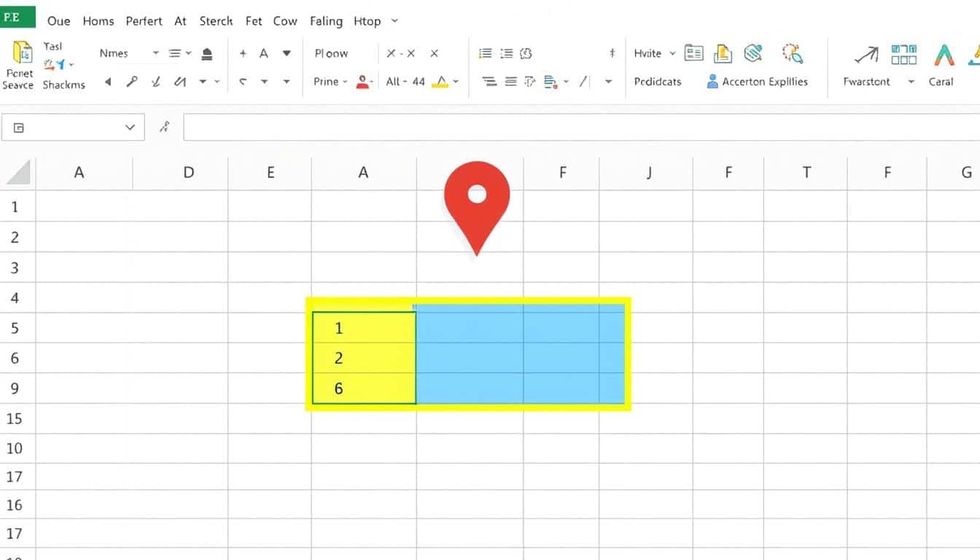Image resolution: width=980 pixels, height=560 pixels.
Task: Click the card layout icon right of Hvite
Action: pos(694,53)
